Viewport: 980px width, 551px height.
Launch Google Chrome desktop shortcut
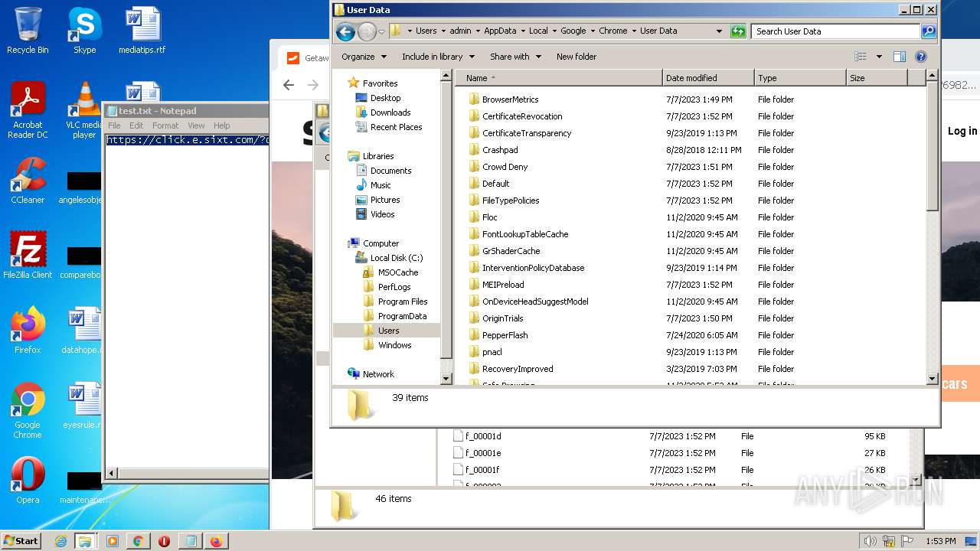[28, 411]
